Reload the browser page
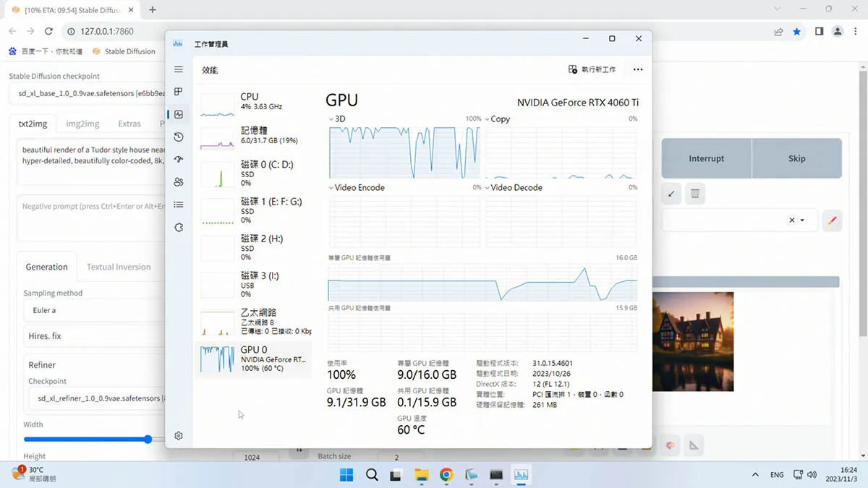The image size is (868, 488). coord(48,31)
